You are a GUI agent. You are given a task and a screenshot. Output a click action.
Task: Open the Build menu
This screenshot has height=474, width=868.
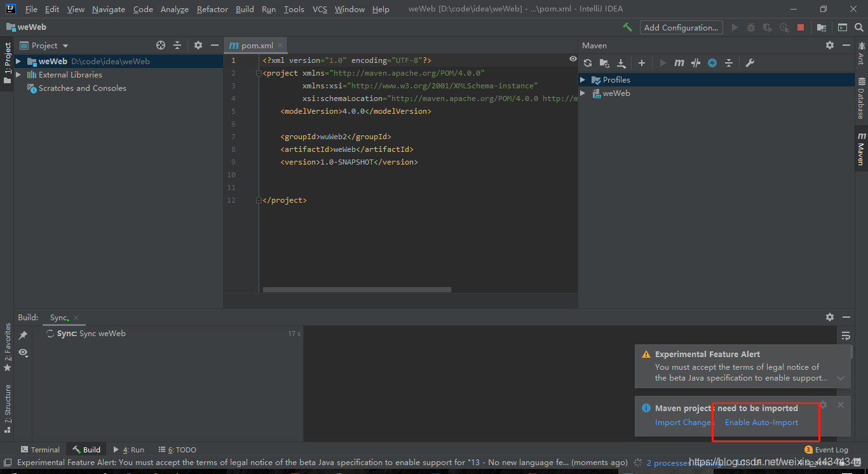(x=245, y=10)
